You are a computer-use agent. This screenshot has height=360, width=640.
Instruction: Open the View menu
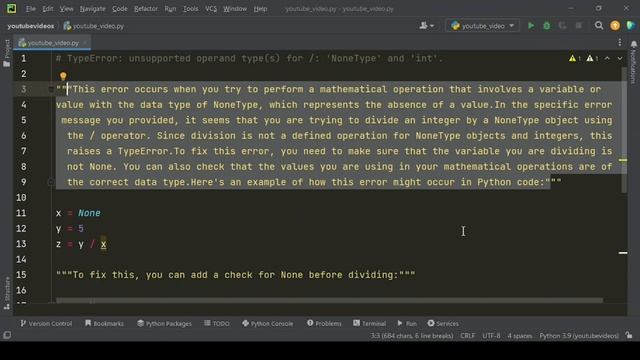click(66, 9)
